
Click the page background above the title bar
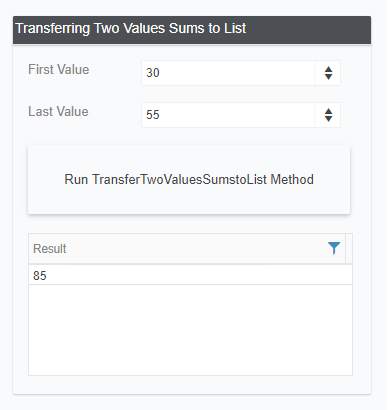(193, 7)
